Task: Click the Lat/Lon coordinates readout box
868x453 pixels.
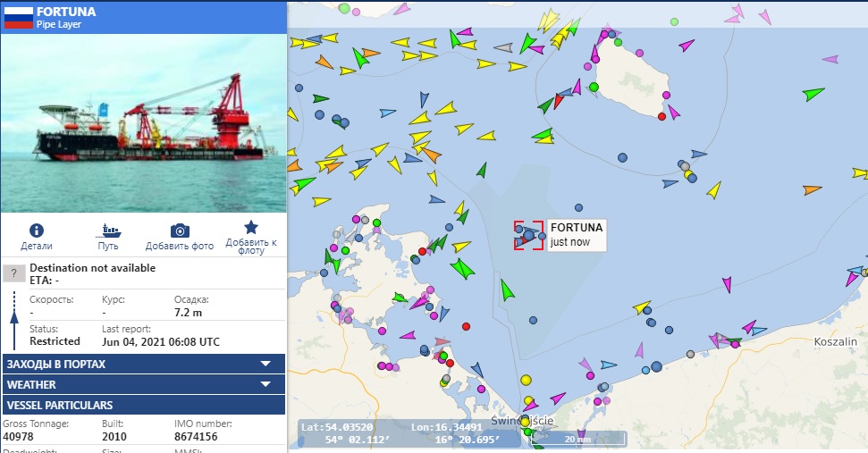Action: point(409,433)
